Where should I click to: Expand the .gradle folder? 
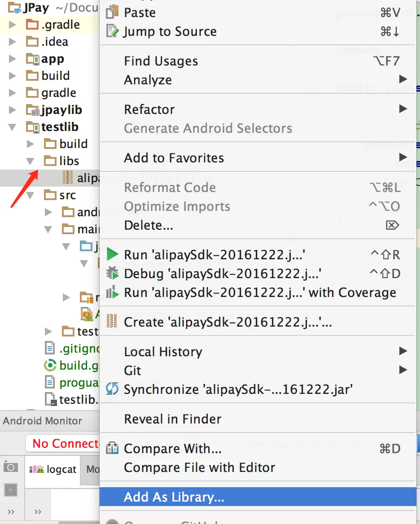(13, 24)
